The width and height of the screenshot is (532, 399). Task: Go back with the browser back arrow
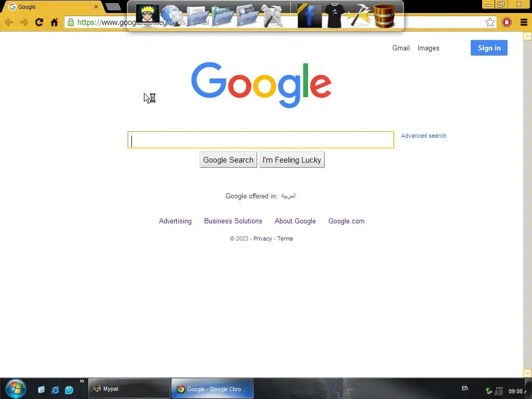coord(9,22)
